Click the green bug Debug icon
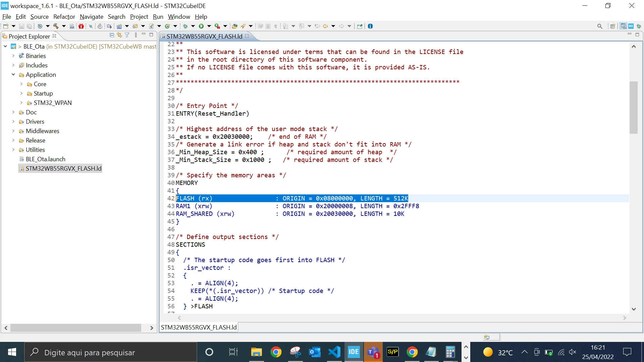The height and width of the screenshot is (362, 644). [185, 26]
